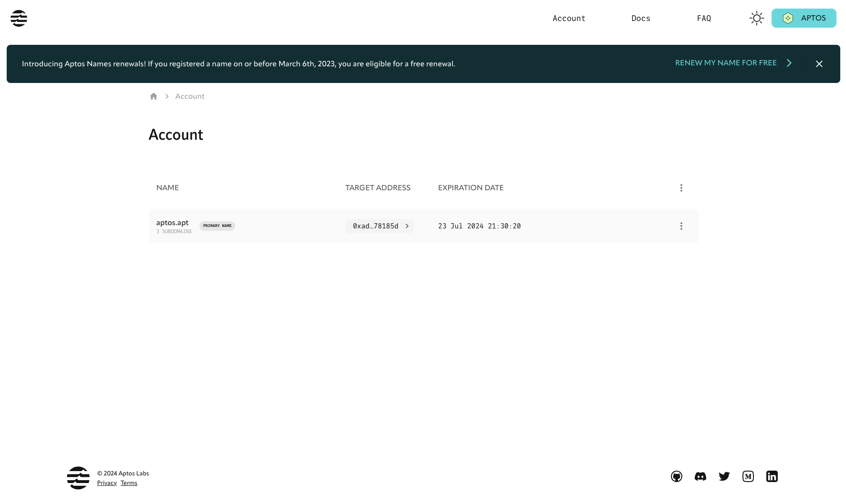The height and width of the screenshot is (504, 846).
Task: Open three-dot menu for aptos.apt row
Action: (x=681, y=226)
